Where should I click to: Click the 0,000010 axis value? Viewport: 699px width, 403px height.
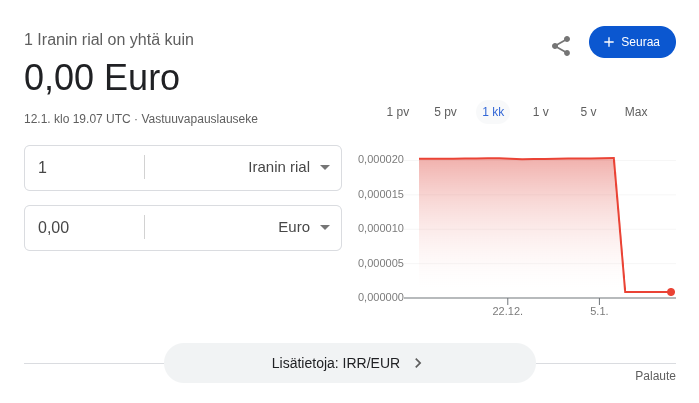(x=381, y=228)
